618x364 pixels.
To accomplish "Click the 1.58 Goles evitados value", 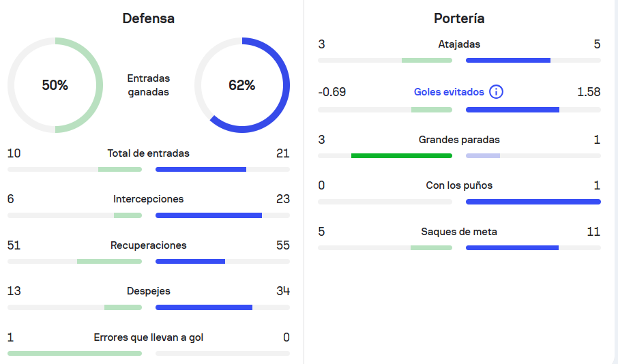I will (x=589, y=92).
